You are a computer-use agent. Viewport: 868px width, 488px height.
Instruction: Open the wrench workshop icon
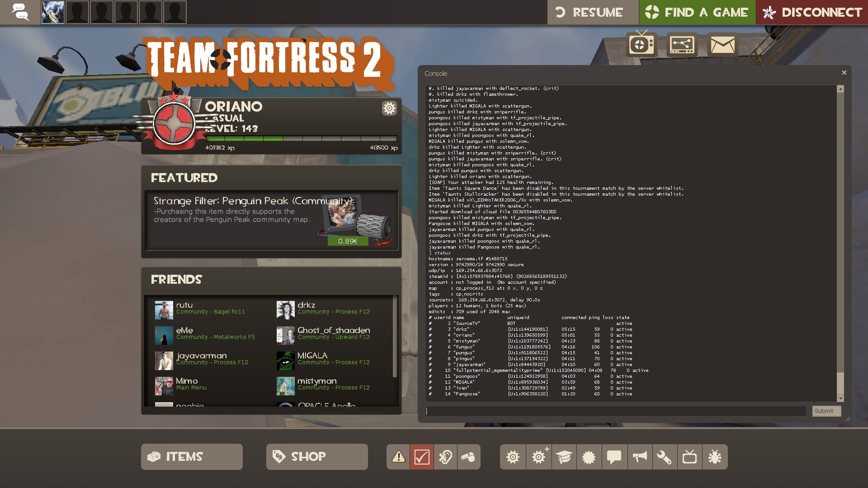coord(665,457)
